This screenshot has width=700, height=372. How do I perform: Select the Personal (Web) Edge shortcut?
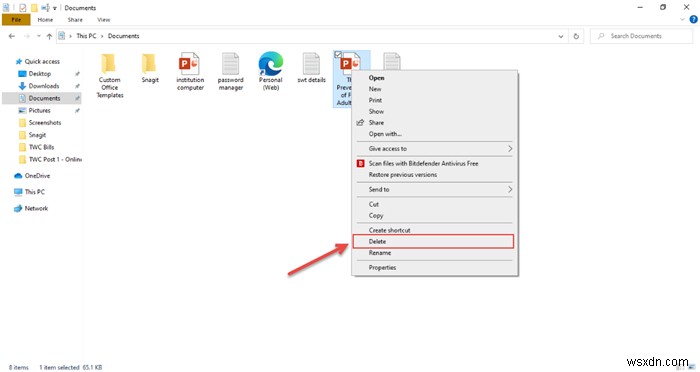(271, 71)
